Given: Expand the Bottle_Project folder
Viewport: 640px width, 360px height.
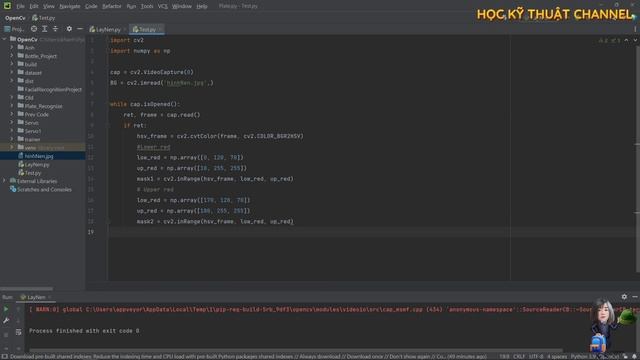Looking at the screenshot, I should tap(12, 56).
